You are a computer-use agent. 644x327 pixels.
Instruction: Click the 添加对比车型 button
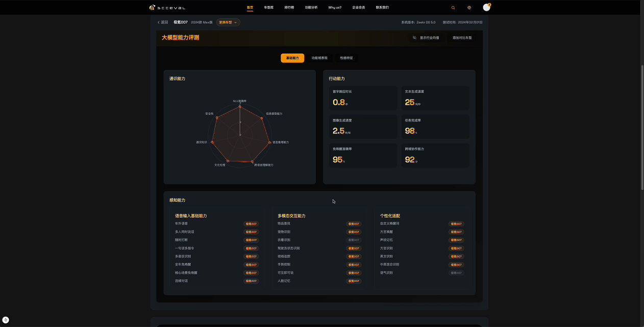pos(462,38)
